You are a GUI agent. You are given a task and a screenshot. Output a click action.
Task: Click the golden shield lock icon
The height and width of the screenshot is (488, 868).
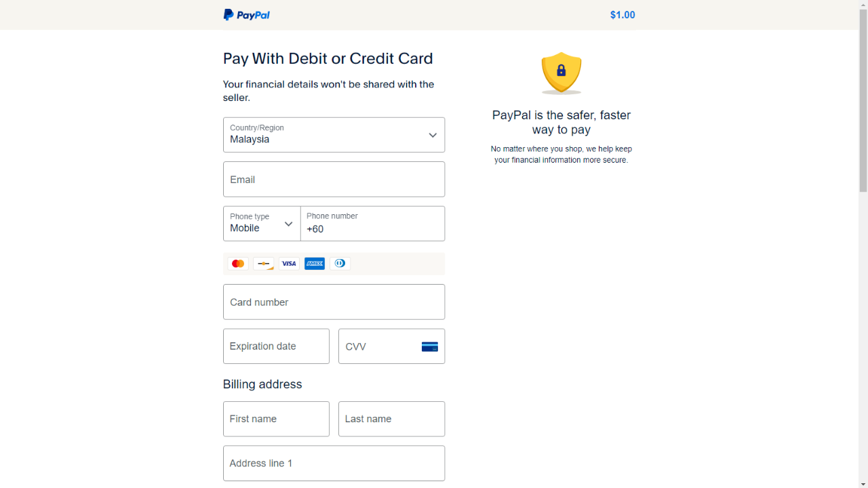[561, 73]
